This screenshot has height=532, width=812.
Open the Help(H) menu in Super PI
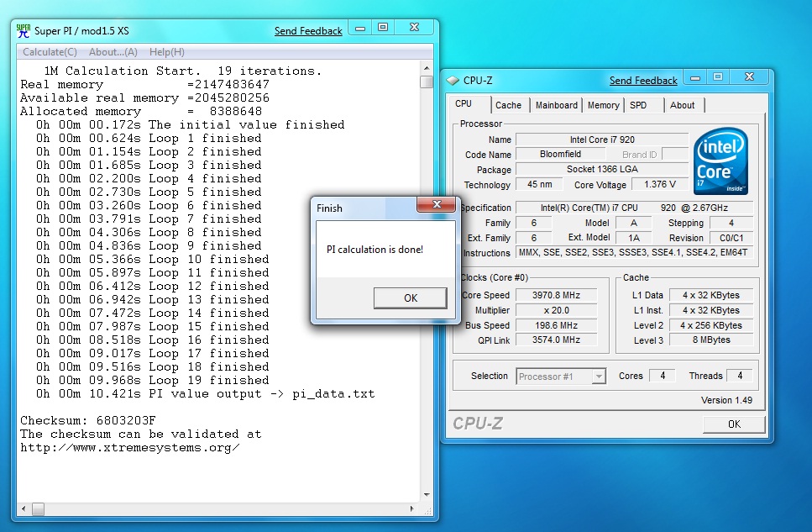[x=167, y=52]
